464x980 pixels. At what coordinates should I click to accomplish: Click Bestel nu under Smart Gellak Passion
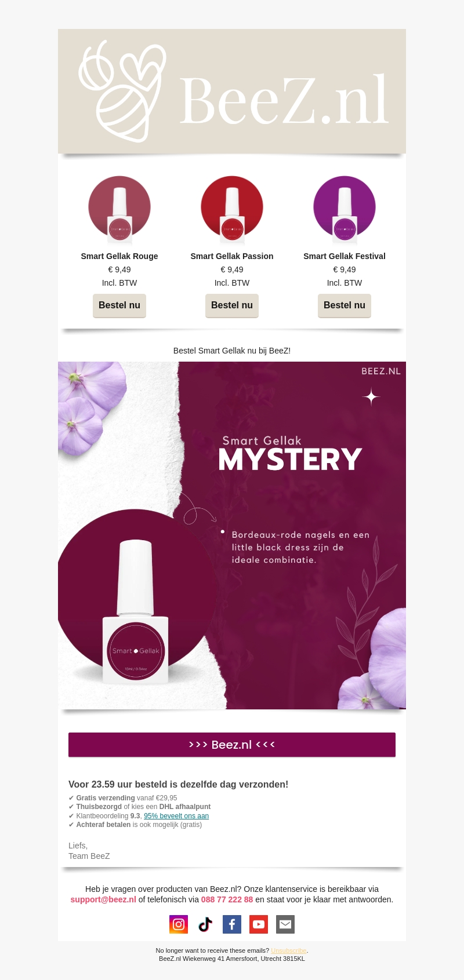coord(232,305)
